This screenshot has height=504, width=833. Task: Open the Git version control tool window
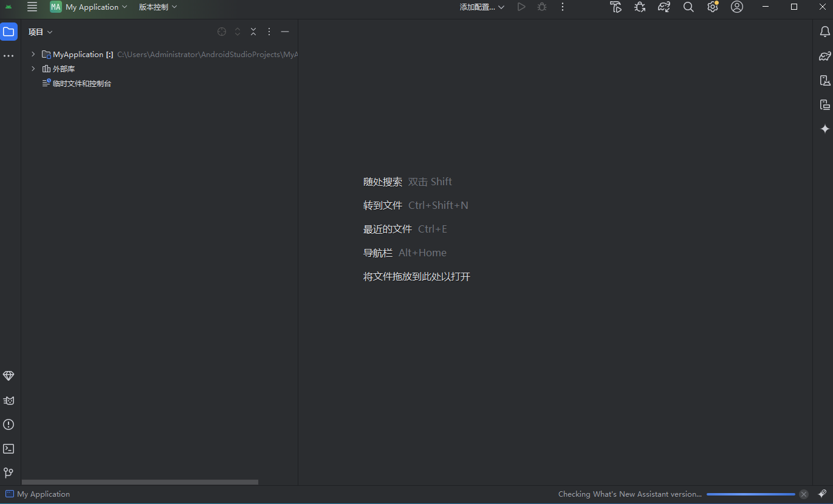click(9, 472)
